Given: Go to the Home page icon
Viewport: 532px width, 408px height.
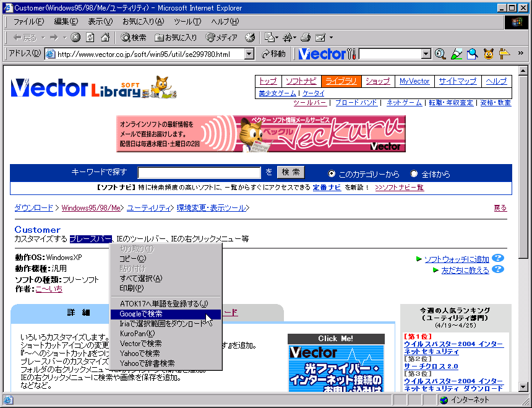Looking at the screenshot, I should point(105,37).
